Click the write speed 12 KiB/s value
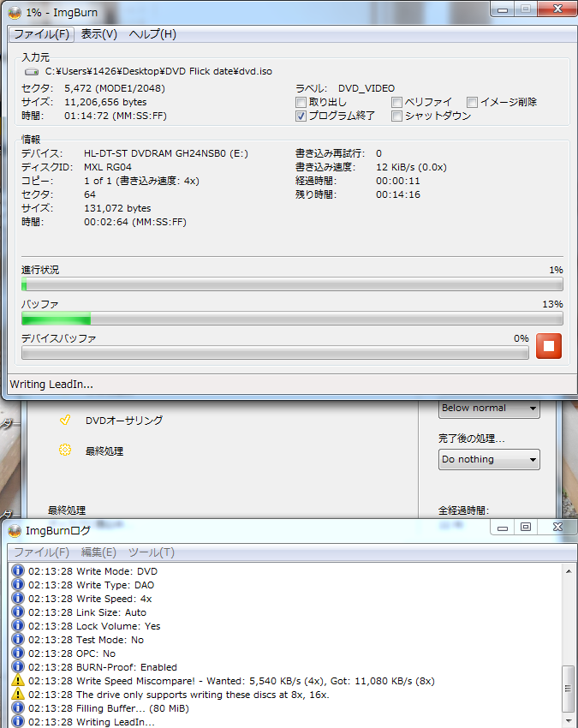Viewport: 578px width, 728px height. (411, 167)
